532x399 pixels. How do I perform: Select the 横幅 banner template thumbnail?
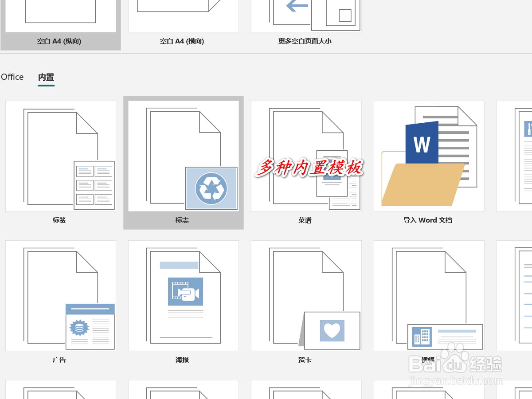pyautogui.click(x=429, y=296)
